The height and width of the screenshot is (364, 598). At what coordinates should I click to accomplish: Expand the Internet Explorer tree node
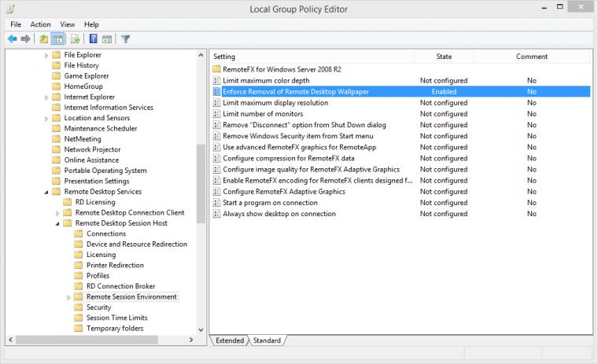click(x=46, y=97)
